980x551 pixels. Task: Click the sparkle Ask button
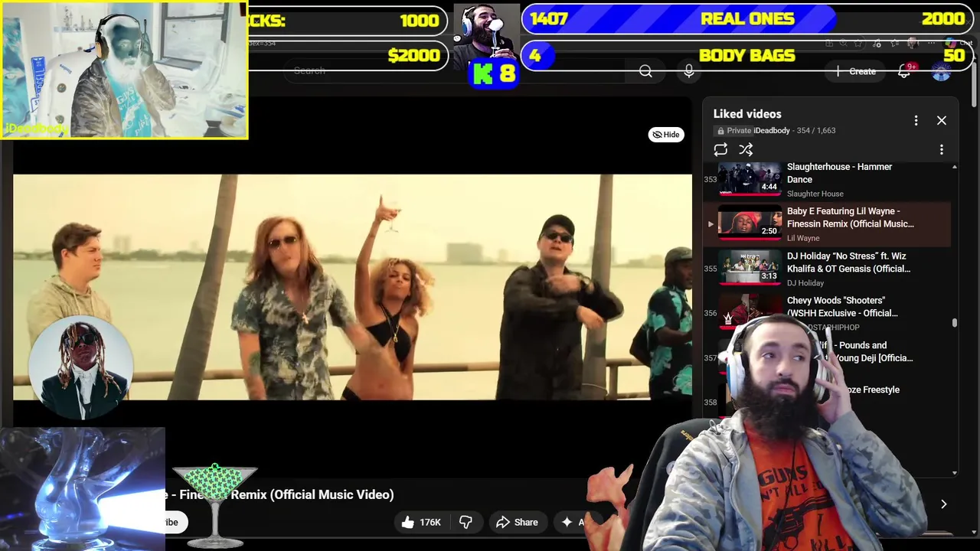(571, 522)
